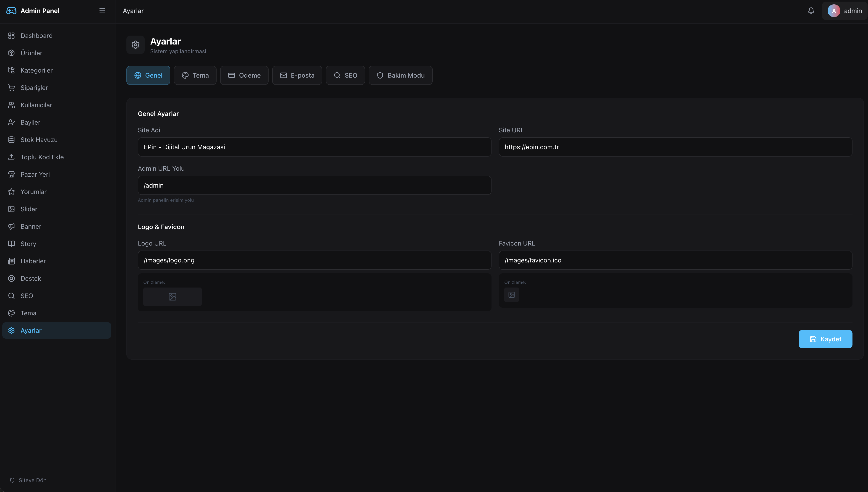Edit the Favicon URL text field

coord(675,260)
